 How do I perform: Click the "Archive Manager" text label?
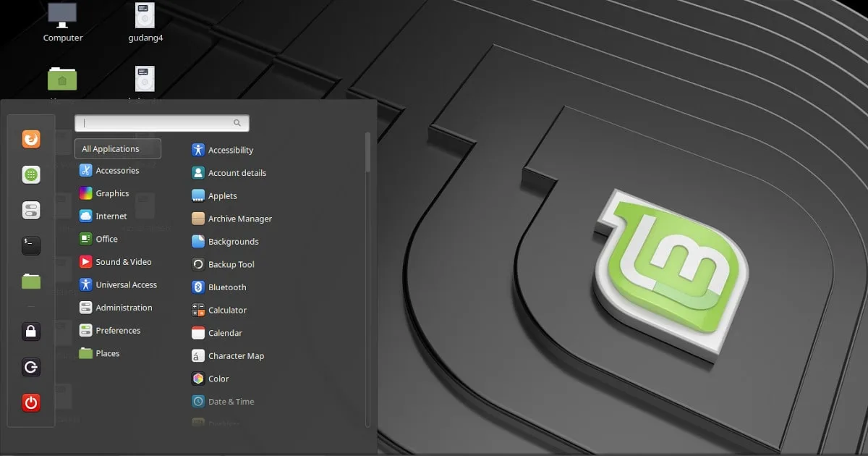pyautogui.click(x=240, y=219)
